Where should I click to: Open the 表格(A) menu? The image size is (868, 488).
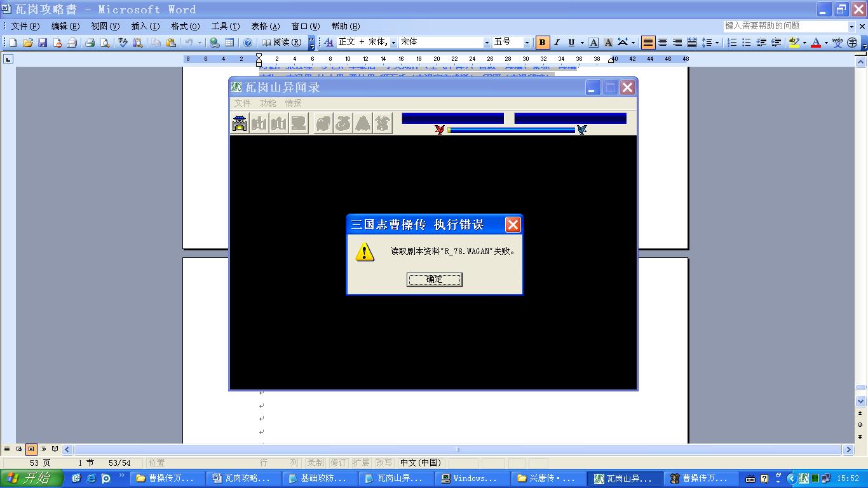(x=265, y=26)
